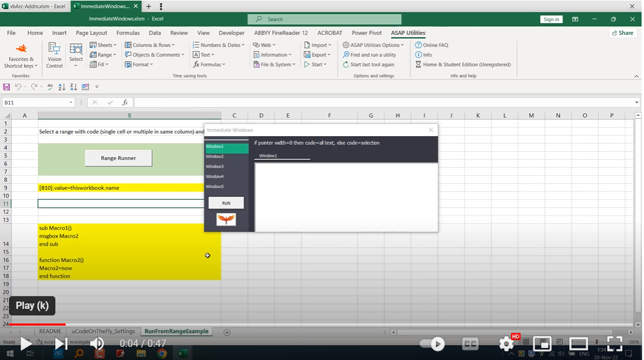Open the Web tools menu
Viewport: 644px width, 360px height.
264,45
